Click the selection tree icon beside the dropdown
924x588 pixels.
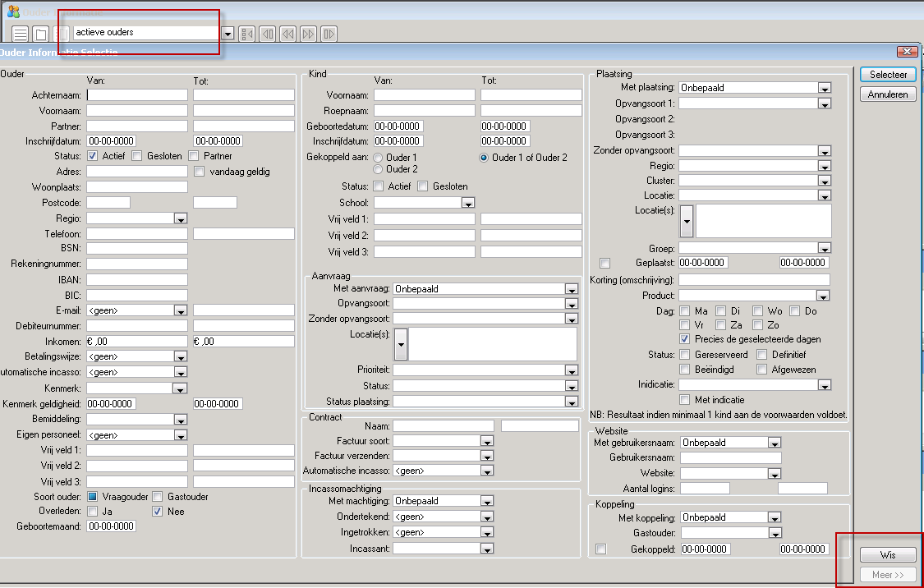coord(246,34)
